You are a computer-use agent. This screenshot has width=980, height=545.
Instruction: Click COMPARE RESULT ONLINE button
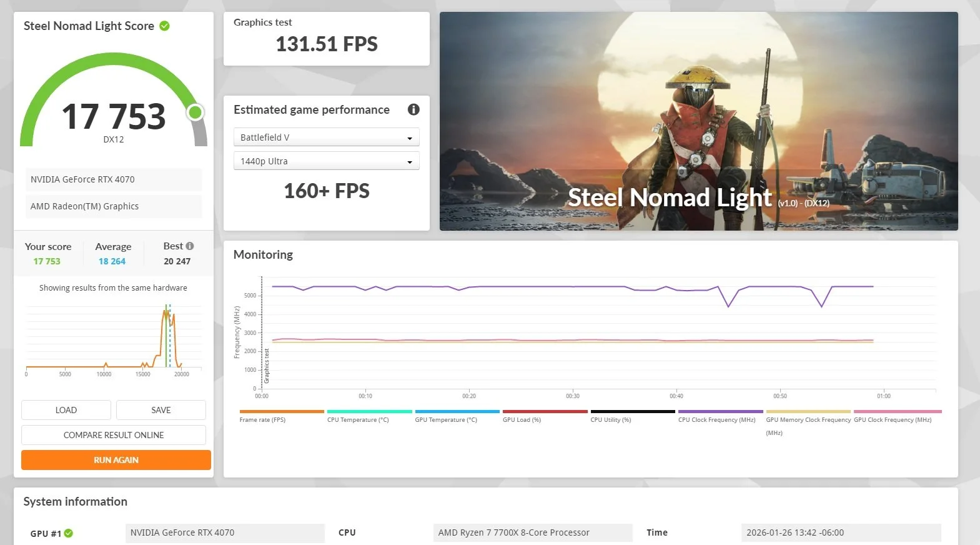114,435
